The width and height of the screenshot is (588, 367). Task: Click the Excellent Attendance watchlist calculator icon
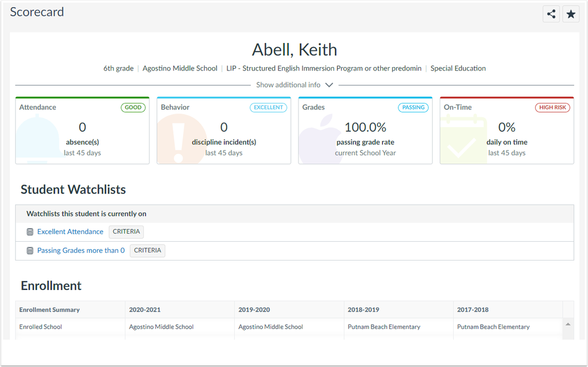tap(30, 232)
